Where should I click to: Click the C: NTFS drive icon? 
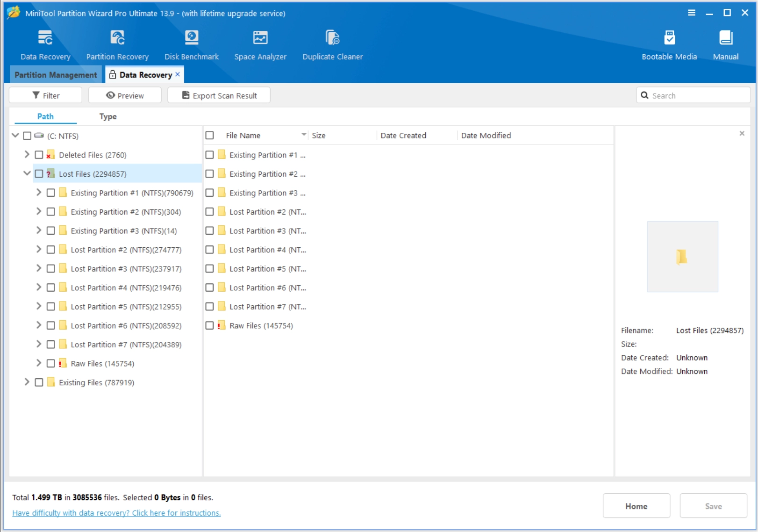(x=39, y=136)
